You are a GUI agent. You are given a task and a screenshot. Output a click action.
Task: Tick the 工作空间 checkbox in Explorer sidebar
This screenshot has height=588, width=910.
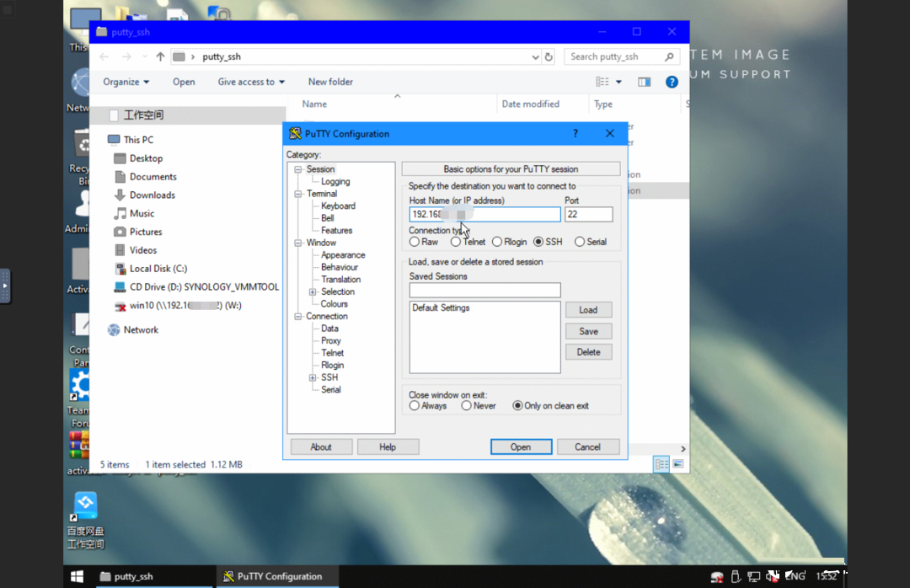pyautogui.click(x=114, y=115)
